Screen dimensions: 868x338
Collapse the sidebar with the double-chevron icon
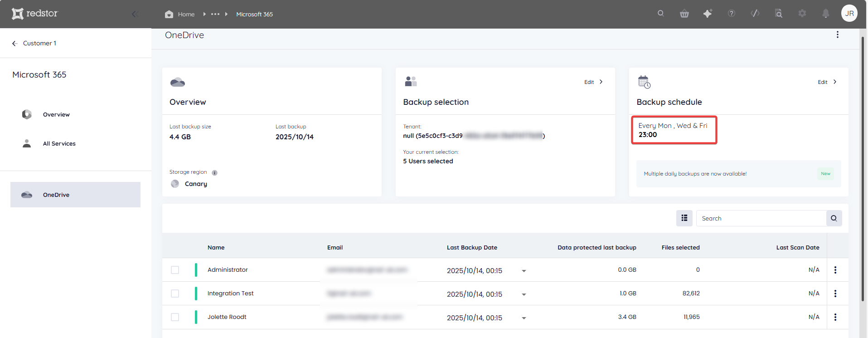[x=135, y=14]
